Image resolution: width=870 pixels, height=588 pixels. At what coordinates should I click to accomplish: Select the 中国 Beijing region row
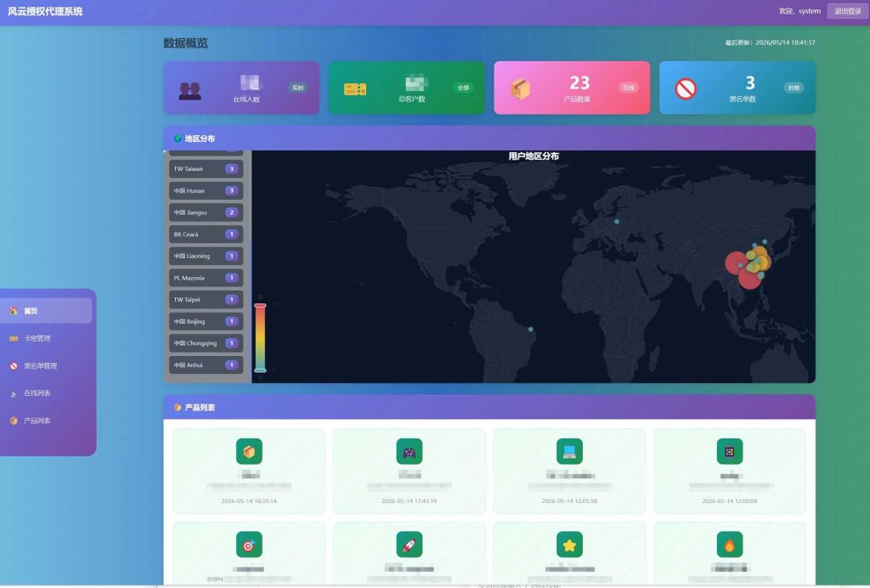coord(206,322)
